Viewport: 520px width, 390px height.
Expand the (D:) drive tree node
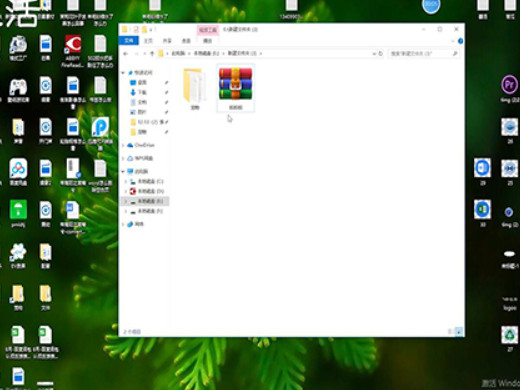pyautogui.click(x=126, y=191)
